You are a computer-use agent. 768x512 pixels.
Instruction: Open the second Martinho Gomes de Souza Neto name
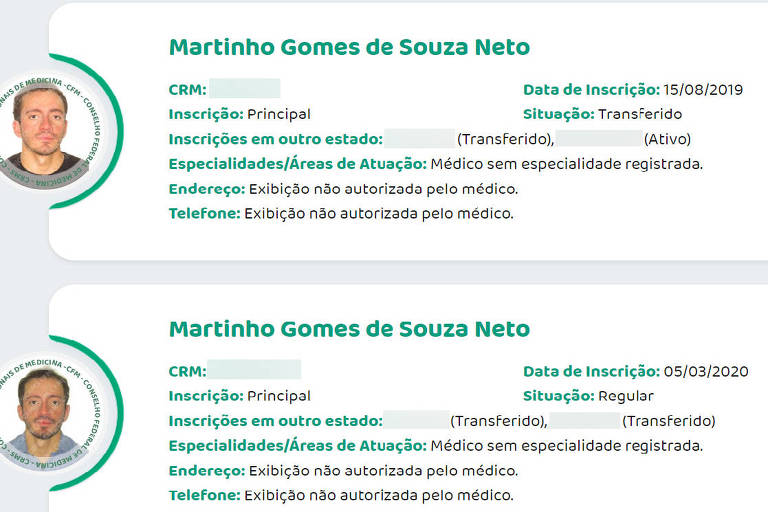pos(349,329)
